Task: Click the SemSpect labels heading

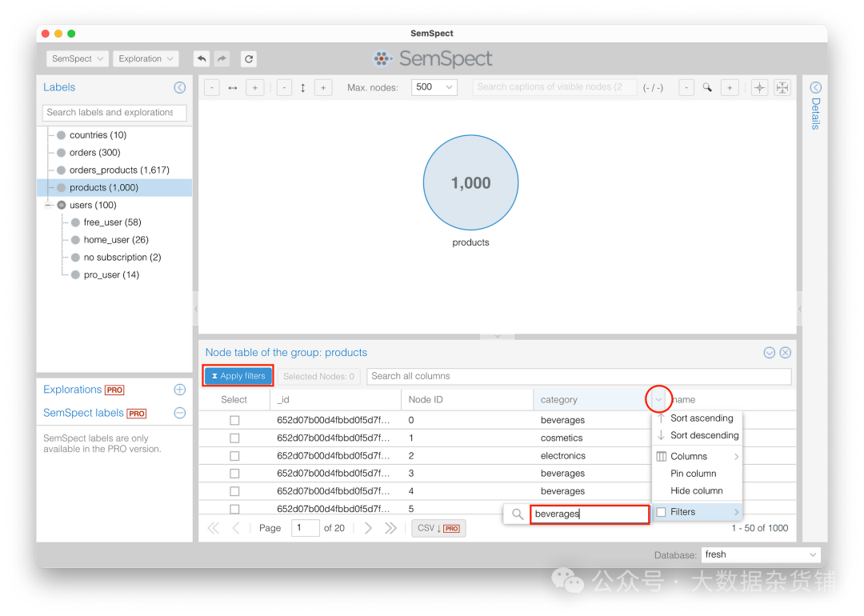Action: [x=83, y=413]
